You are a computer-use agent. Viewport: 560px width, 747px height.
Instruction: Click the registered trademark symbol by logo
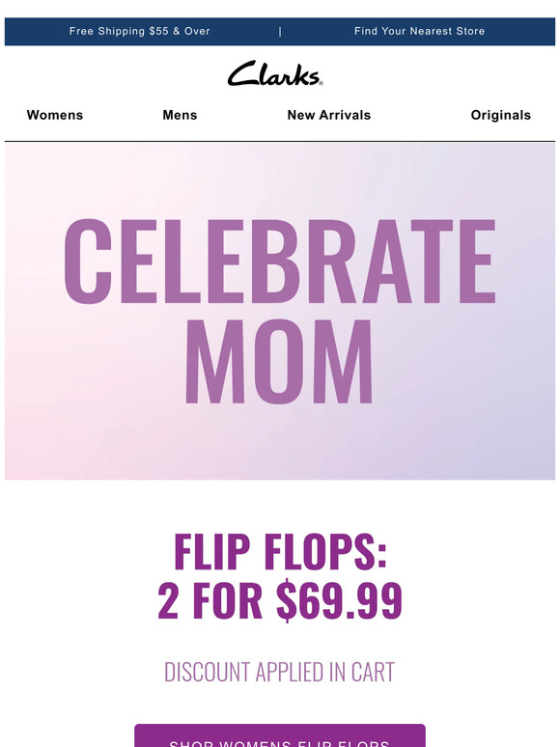click(321, 83)
